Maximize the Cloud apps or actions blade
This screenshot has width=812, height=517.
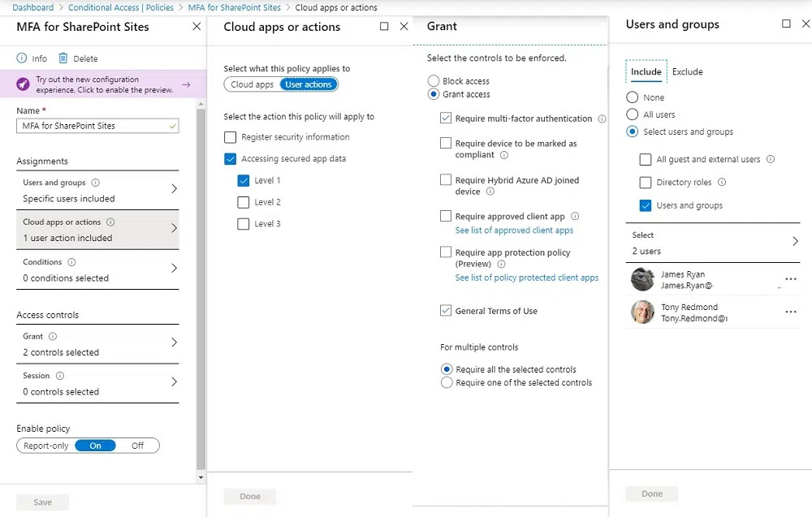point(384,27)
